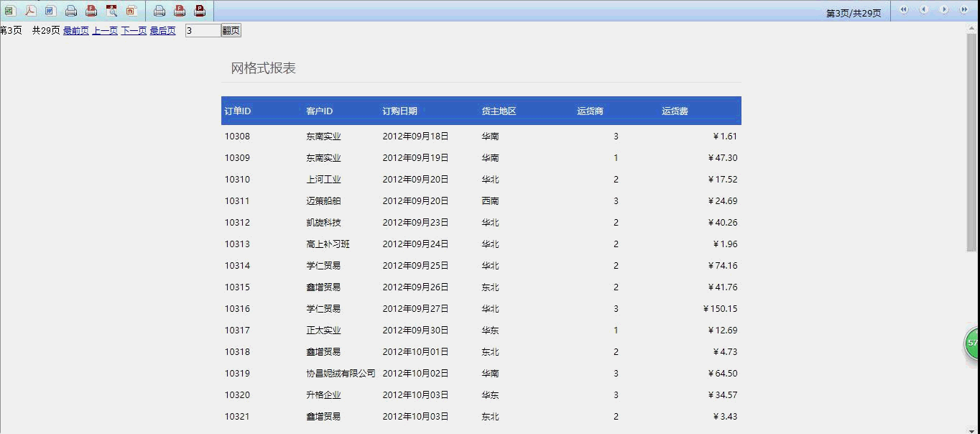Click the 网格式报表 title
The image size is (980, 434).
pos(263,68)
